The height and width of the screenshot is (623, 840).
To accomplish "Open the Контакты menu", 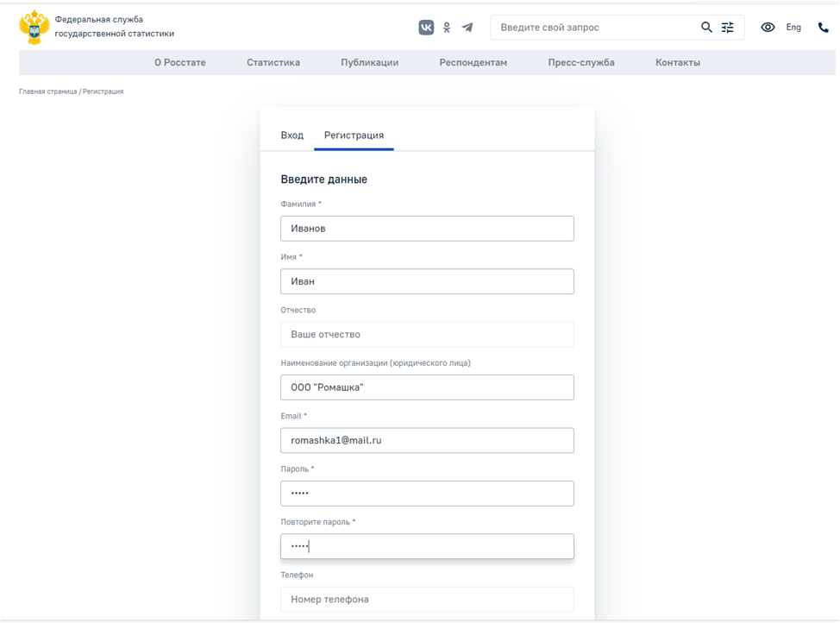I will pos(678,62).
